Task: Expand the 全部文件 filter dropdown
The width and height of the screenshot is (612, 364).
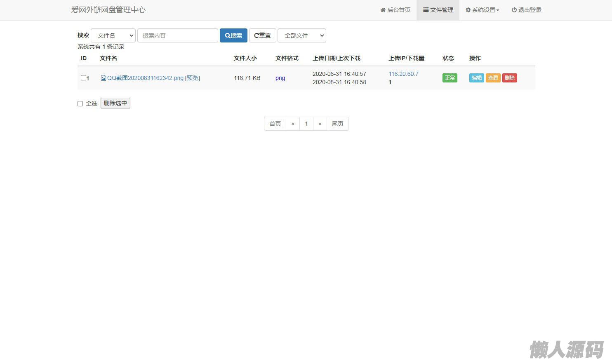Action: click(x=302, y=35)
